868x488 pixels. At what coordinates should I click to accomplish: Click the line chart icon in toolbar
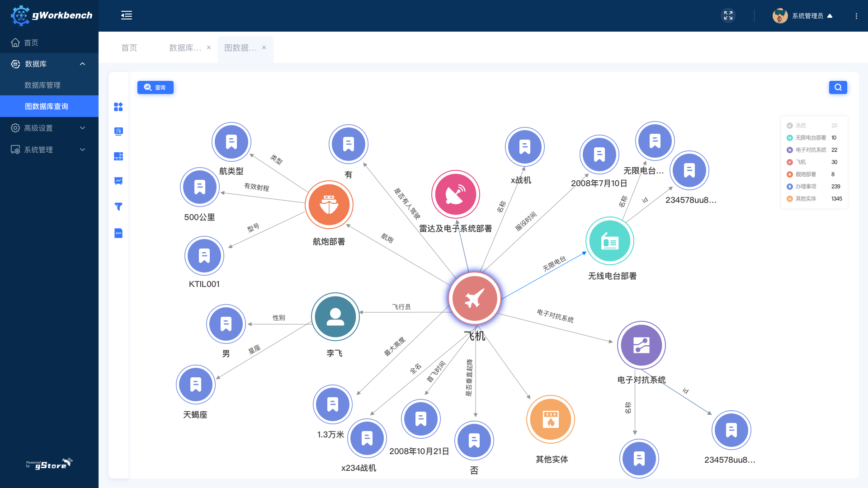[x=118, y=181]
